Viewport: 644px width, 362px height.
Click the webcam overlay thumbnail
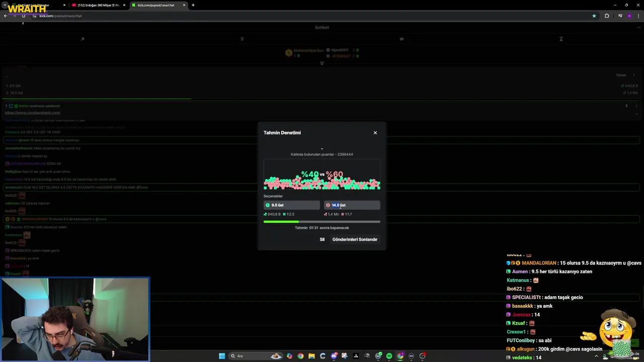click(x=75, y=319)
